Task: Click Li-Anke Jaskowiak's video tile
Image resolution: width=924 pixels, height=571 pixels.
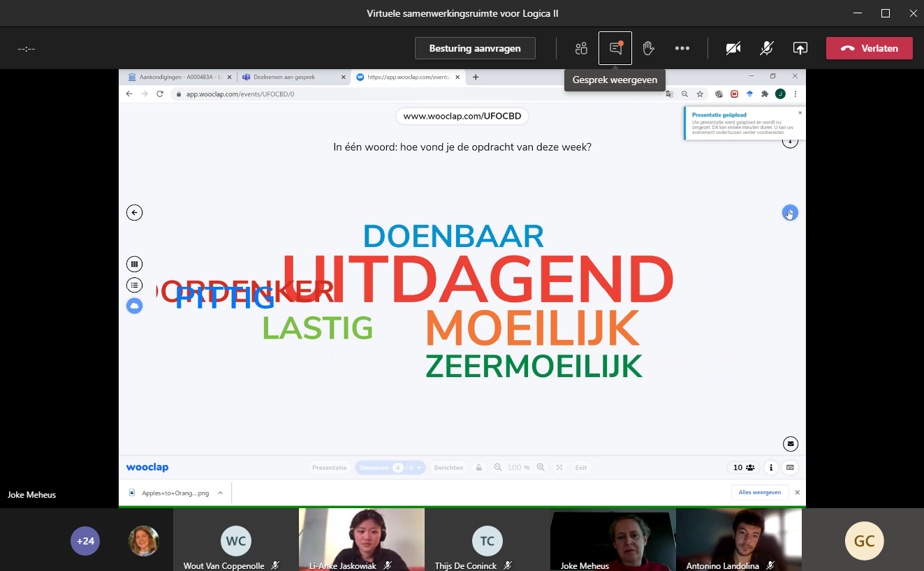Action: (361, 537)
